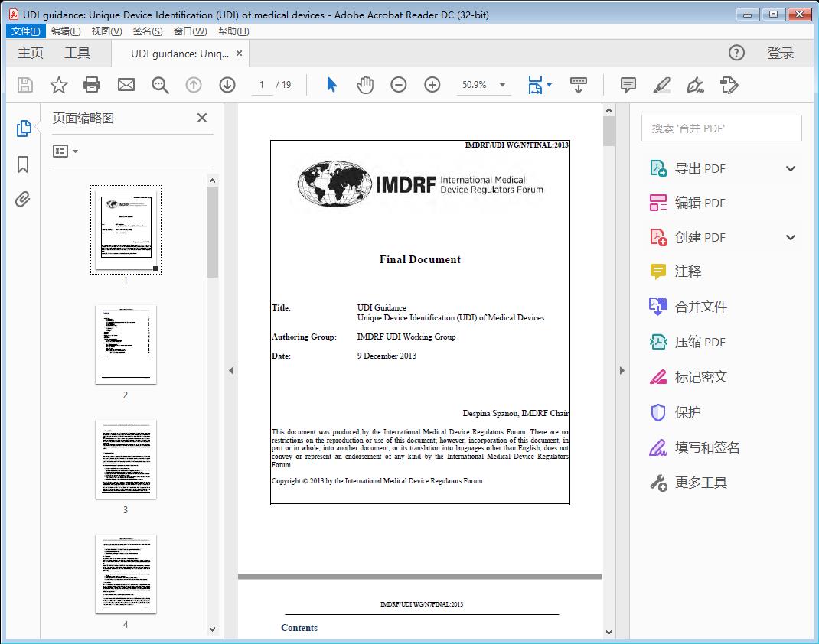Open the bookmarks panel from the left sidebar

click(23, 164)
